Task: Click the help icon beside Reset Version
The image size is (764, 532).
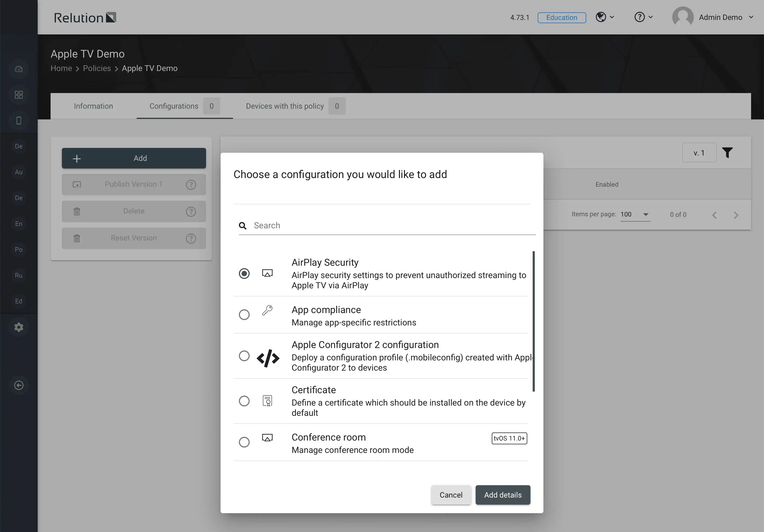Action: [x=191, y=238]
